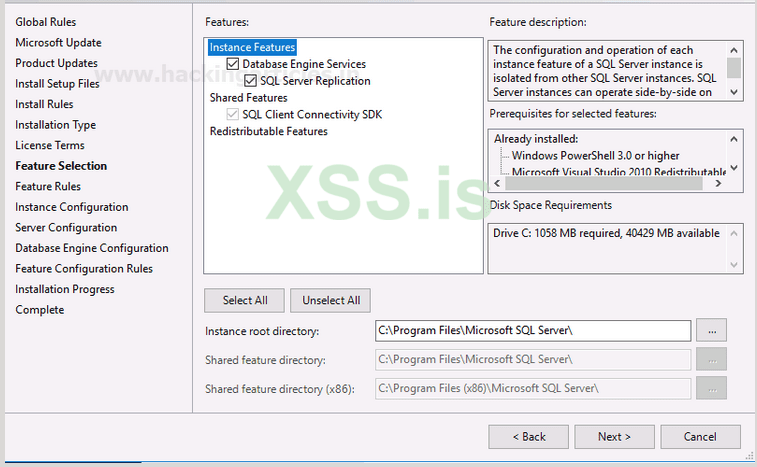Browse for Shared feature directory (x86)

pyautogui.click(x=712, y=389)
